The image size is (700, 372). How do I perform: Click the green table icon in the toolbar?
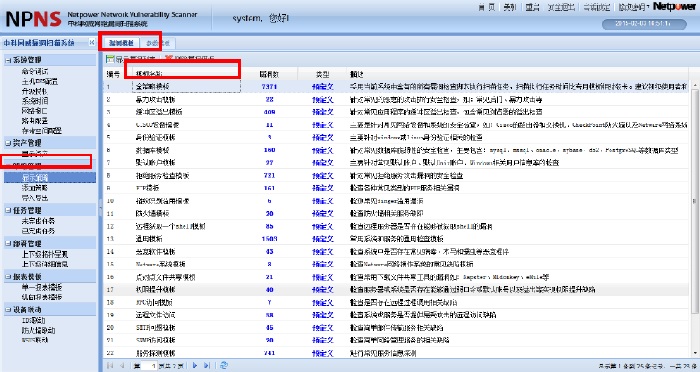110,59
